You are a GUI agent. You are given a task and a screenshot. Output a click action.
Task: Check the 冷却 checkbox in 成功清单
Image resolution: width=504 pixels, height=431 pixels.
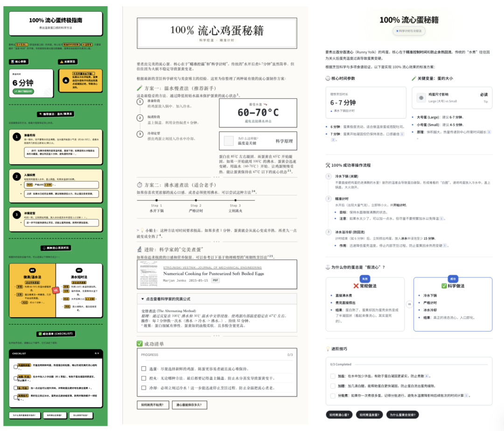144,388
